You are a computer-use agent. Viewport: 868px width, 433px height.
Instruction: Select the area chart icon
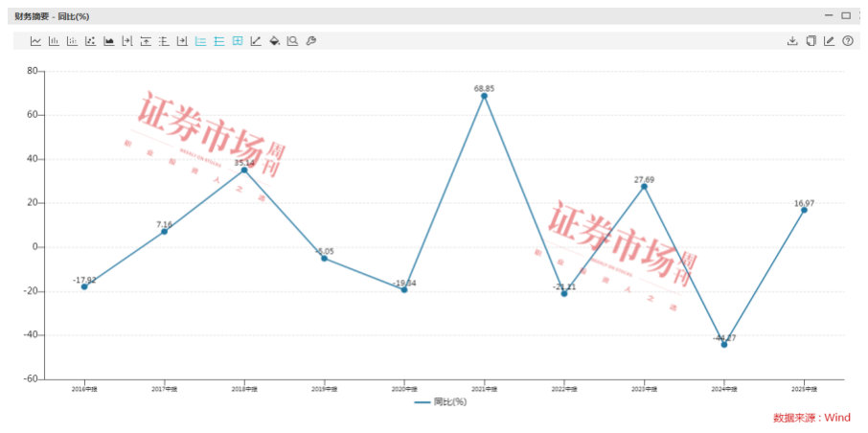pyautogui.click(x=109, y=41)
